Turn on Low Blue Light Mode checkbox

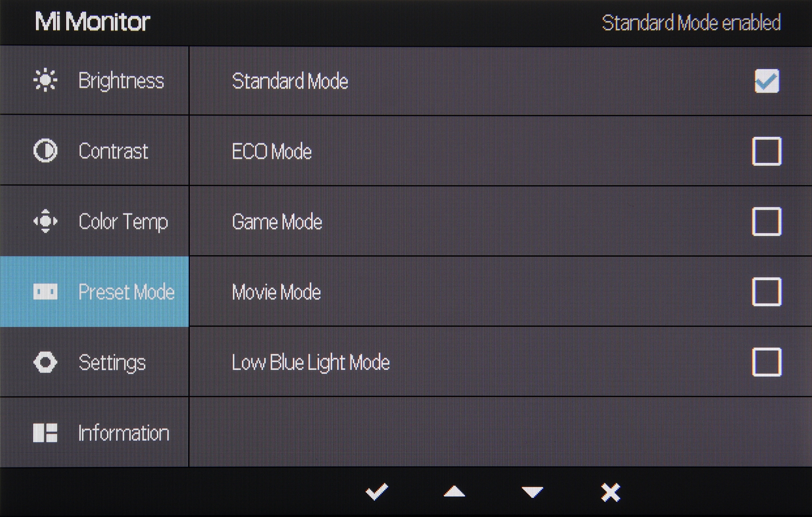(x=767, y=362)
